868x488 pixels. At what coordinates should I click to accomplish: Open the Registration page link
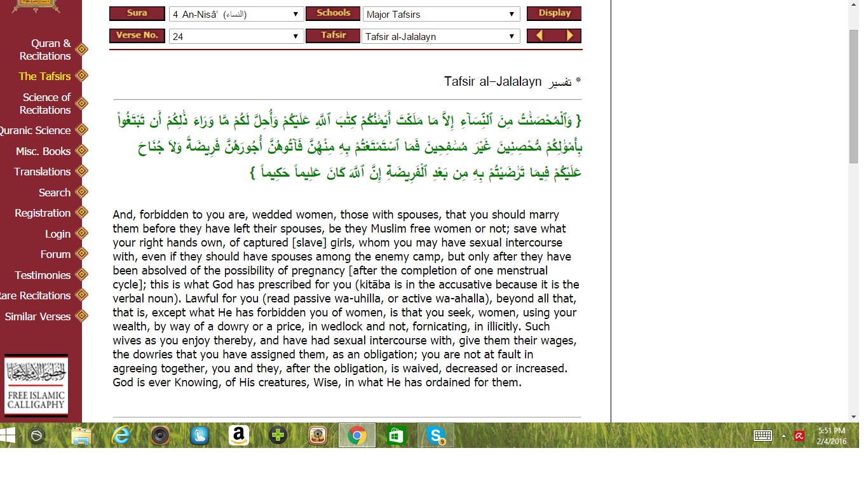coord(43,213)
